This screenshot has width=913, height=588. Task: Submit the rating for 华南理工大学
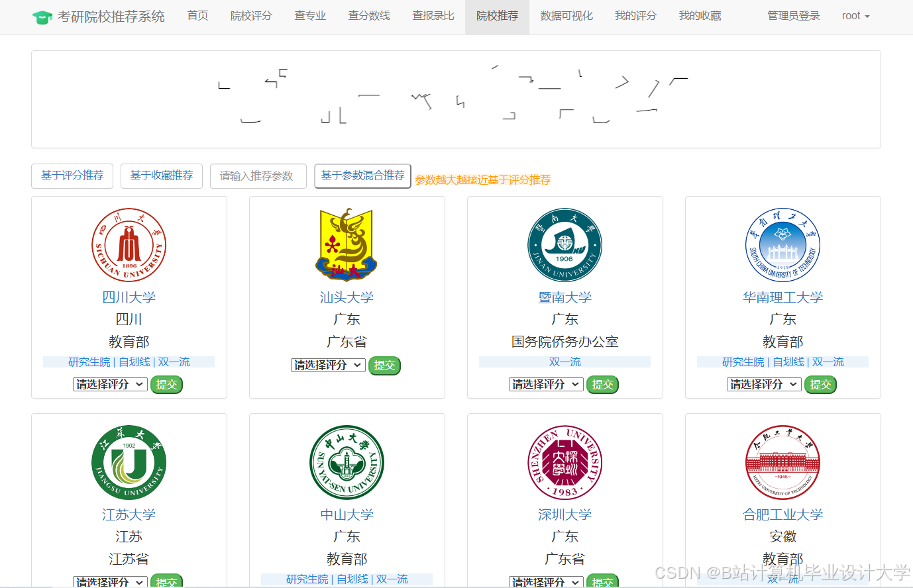coord(820,384)
